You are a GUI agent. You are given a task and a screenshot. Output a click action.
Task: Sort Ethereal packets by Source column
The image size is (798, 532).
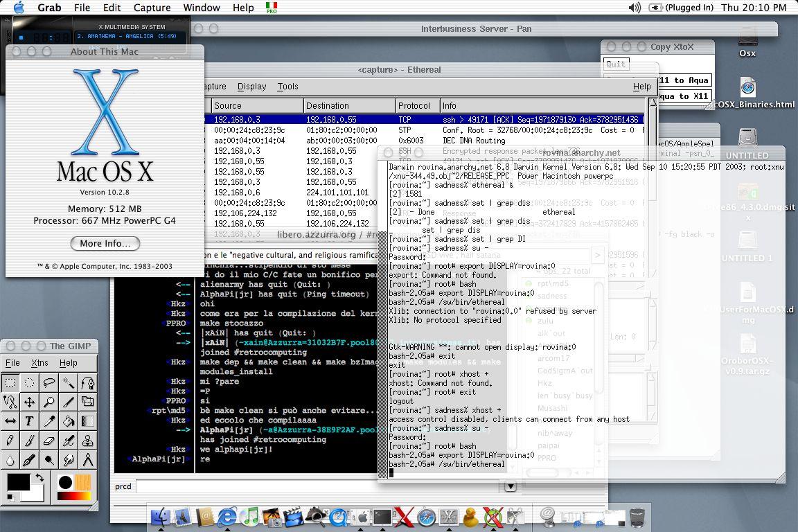point(257,106)
